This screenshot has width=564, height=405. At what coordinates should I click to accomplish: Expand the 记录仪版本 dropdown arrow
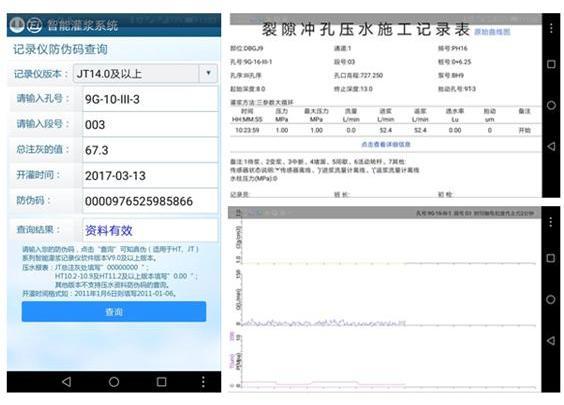208,73
